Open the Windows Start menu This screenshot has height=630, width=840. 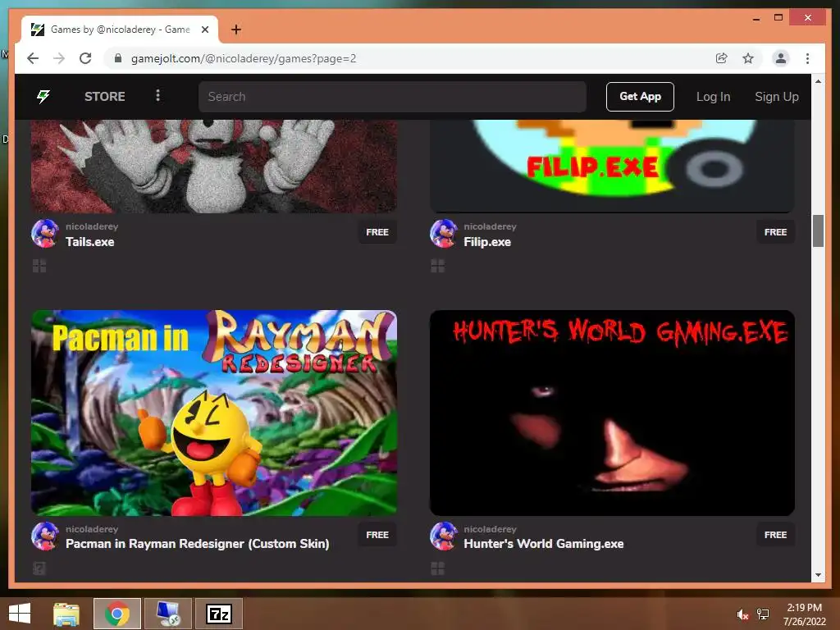point(20,614)
